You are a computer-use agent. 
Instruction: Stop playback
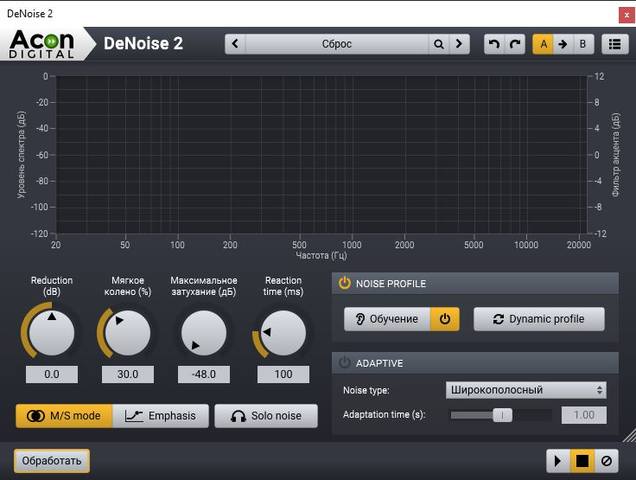pos(582,461)
